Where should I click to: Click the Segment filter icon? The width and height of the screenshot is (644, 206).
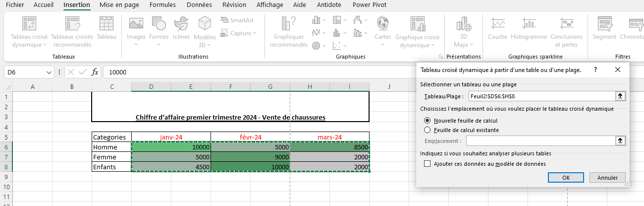[604, 23]
